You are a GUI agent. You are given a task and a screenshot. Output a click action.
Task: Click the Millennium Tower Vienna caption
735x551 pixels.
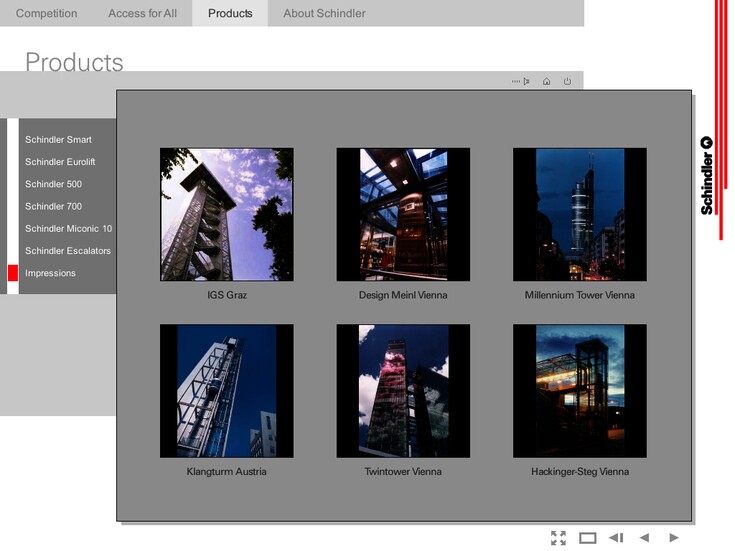pos(580,295)
